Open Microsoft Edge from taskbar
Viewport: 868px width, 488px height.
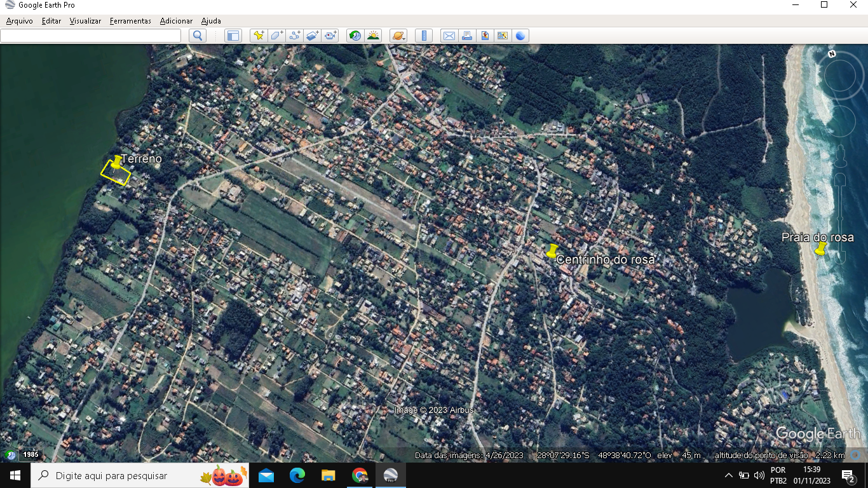(297, 475)
